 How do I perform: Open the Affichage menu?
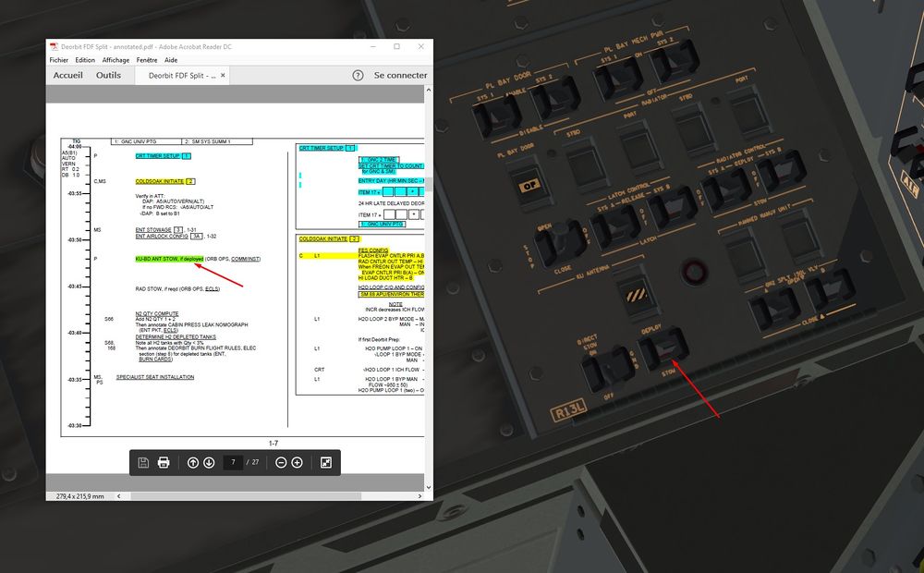[x=115, y=60]
